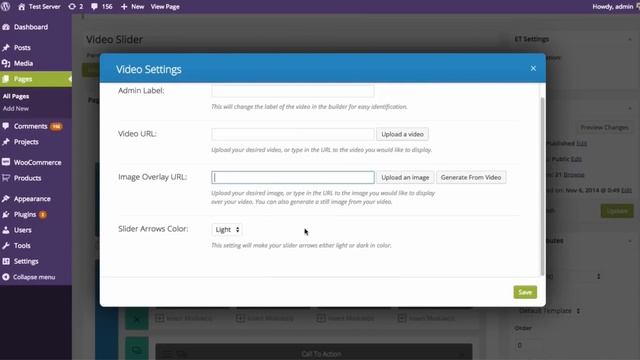Open the Test Server home link
This screenshot has height=360, width=640.
coord(39,7)
